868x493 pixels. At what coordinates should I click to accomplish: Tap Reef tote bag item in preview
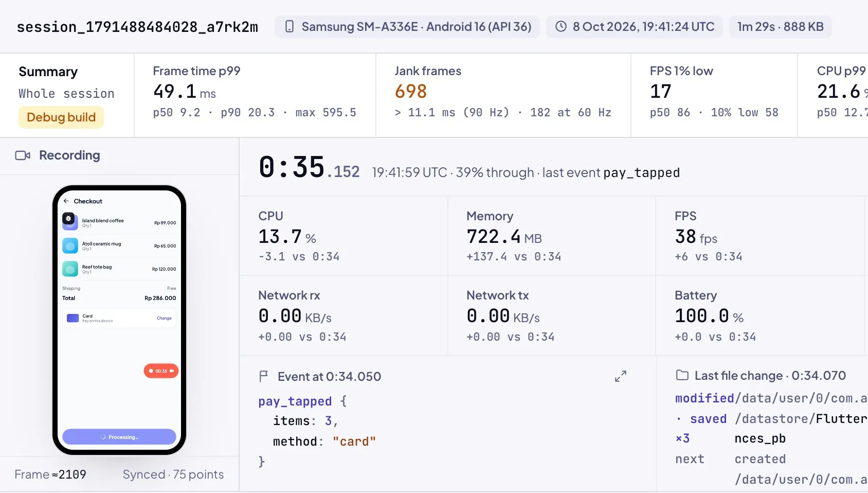click(x=119, y=269)
